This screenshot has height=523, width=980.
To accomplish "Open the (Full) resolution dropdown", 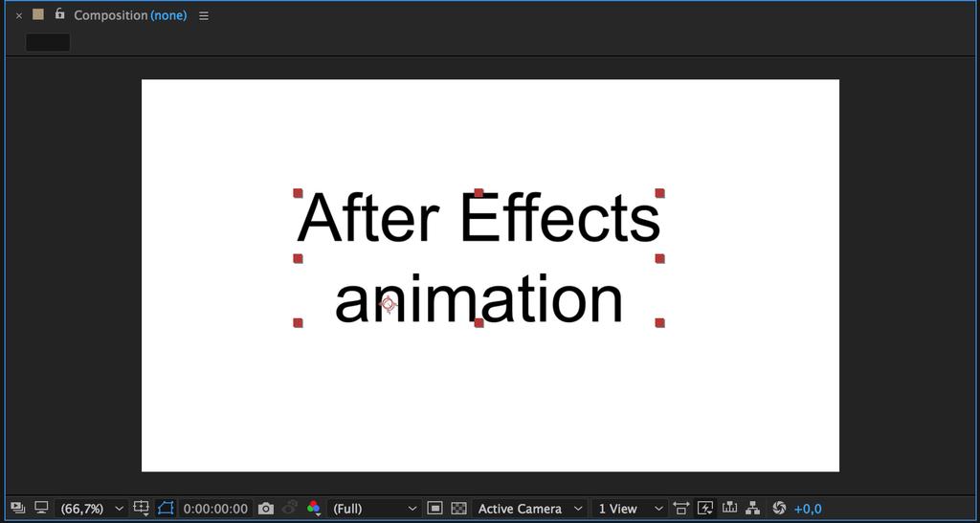I will (374, 509).
